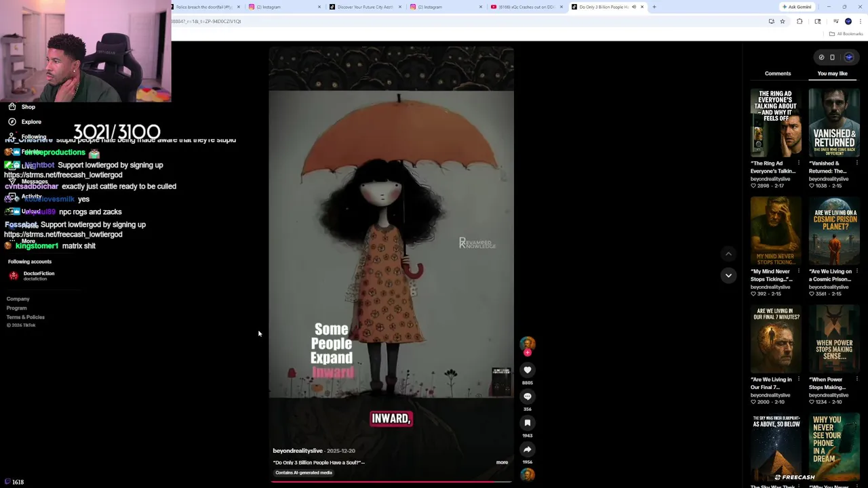Switch to You may like tab
The width and height of the screenshot is (868, 488).
[x=832, y=73]
